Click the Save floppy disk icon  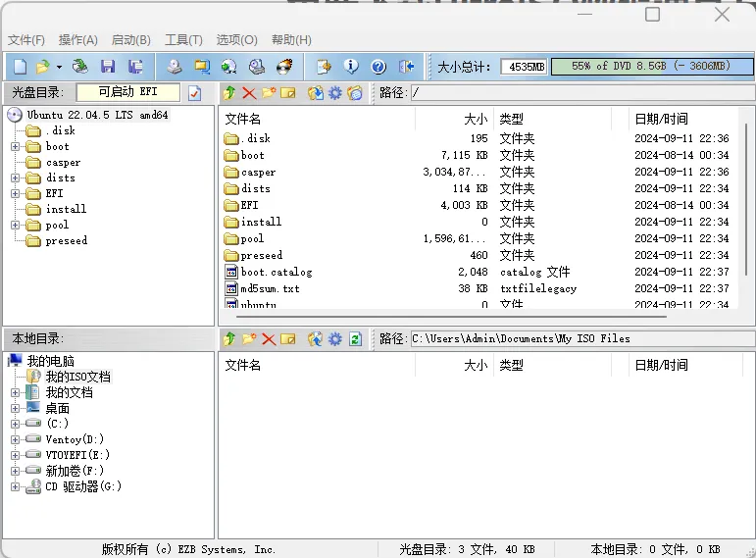108,67
